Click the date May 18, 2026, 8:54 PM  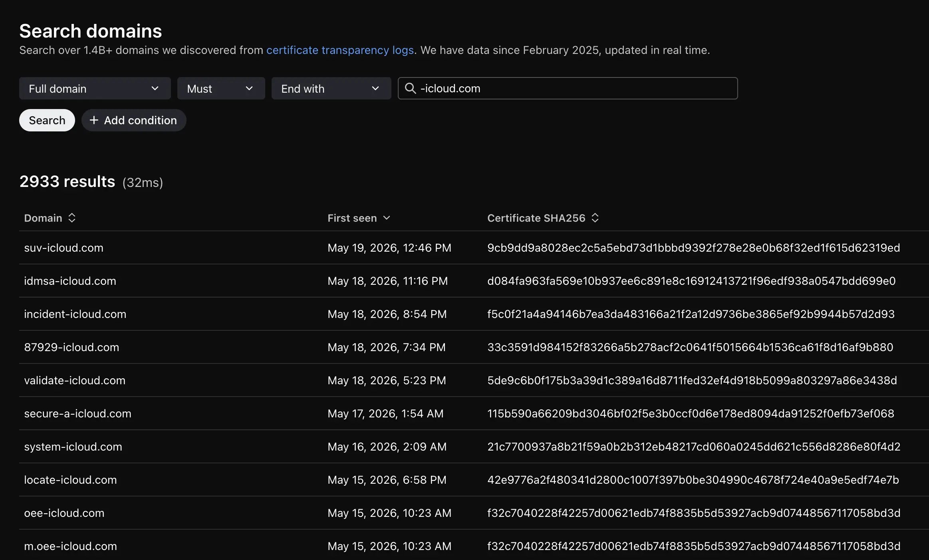click(x=387, y=314)
